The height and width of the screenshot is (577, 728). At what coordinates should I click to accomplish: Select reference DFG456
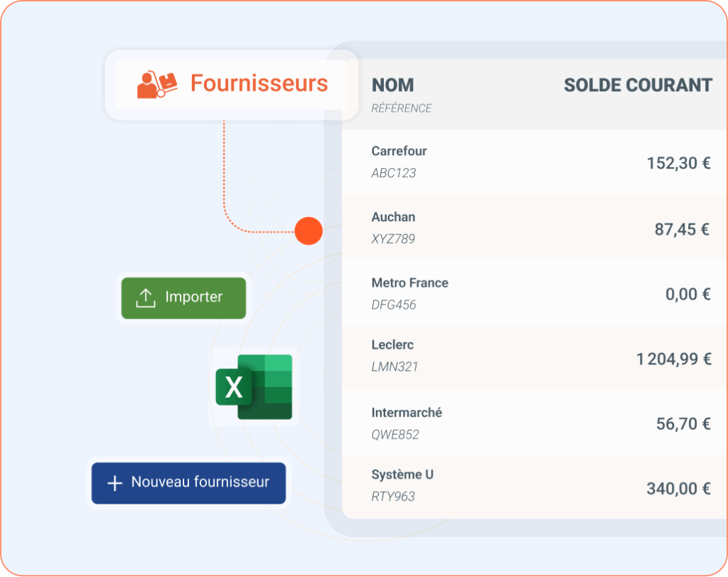(x=394, y=305)
